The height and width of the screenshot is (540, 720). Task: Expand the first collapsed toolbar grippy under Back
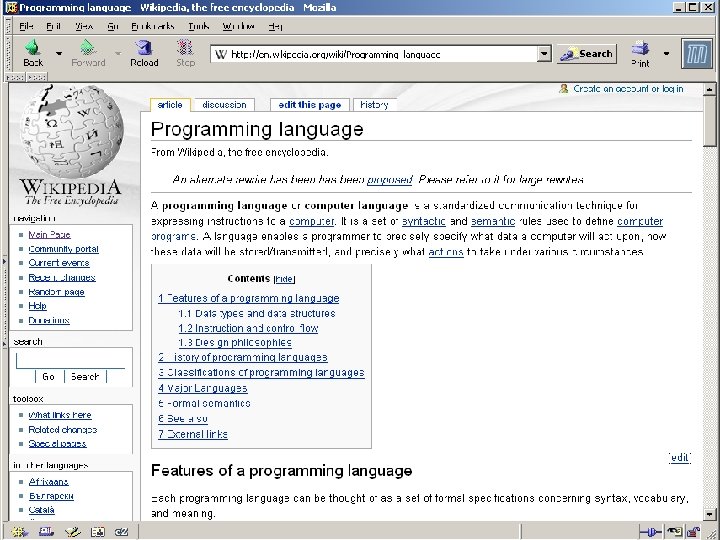click(16, 78)
